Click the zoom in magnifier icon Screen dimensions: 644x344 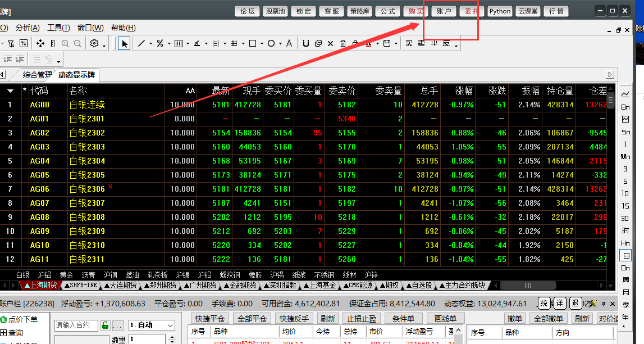65,43
